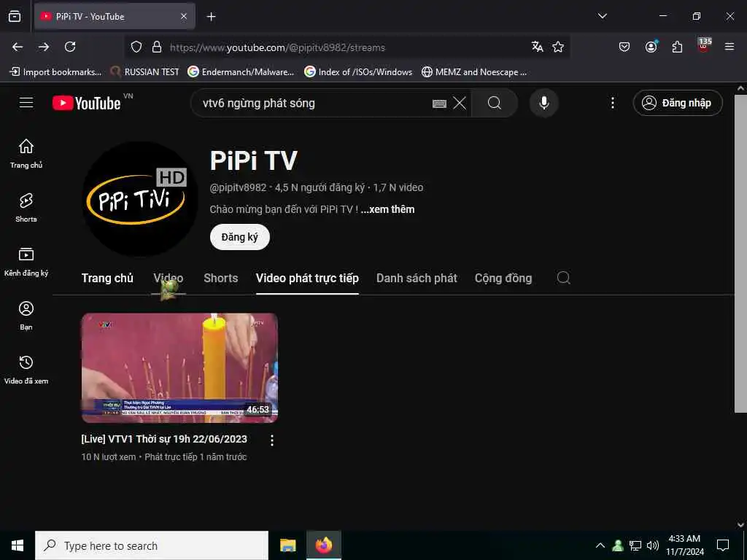This screenshot has height=560, width=747.
Task: Open Shorts in the left sidebar
Action: (26, 208)
